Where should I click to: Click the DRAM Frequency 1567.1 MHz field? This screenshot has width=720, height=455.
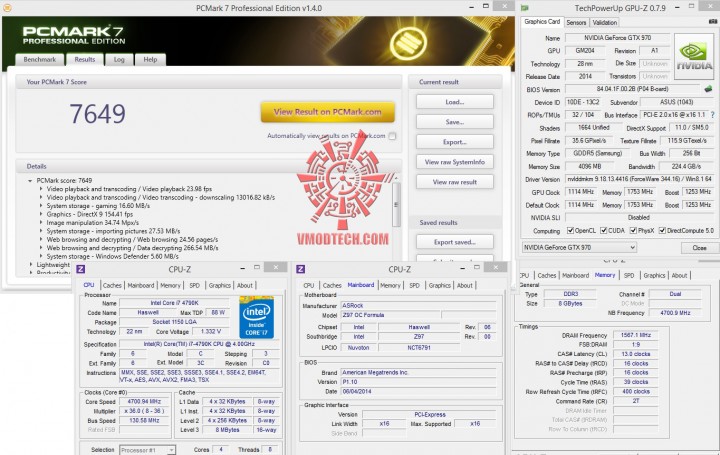636,335
